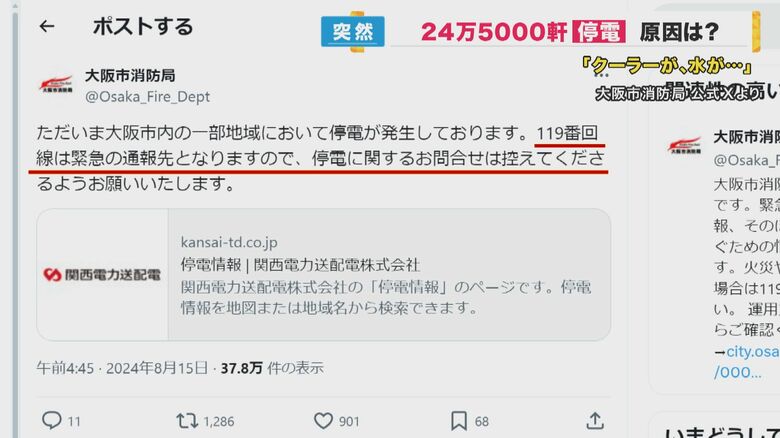780x438 pixels.
Task: Bookmark the post with the bookmark icon
Action: click(459, 421)
